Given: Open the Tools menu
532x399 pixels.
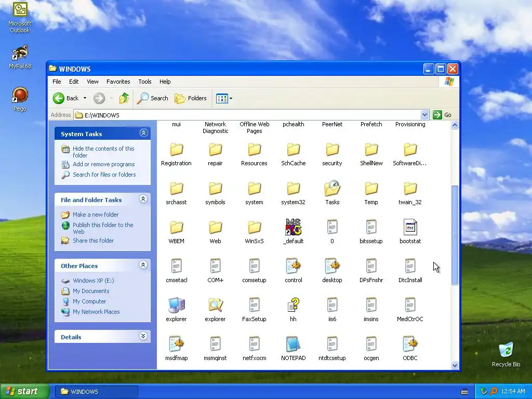Looking at the screenshot, I should coord(144,82).
